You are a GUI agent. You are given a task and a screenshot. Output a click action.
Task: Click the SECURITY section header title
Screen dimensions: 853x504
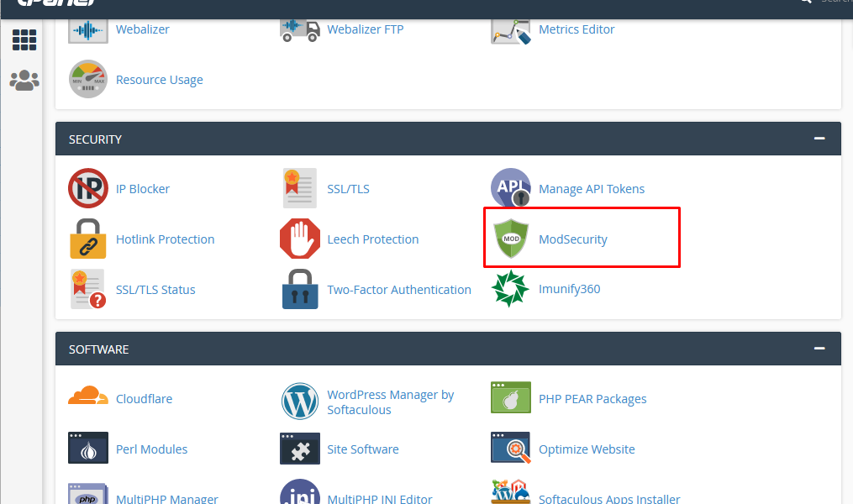coord(95,139)
